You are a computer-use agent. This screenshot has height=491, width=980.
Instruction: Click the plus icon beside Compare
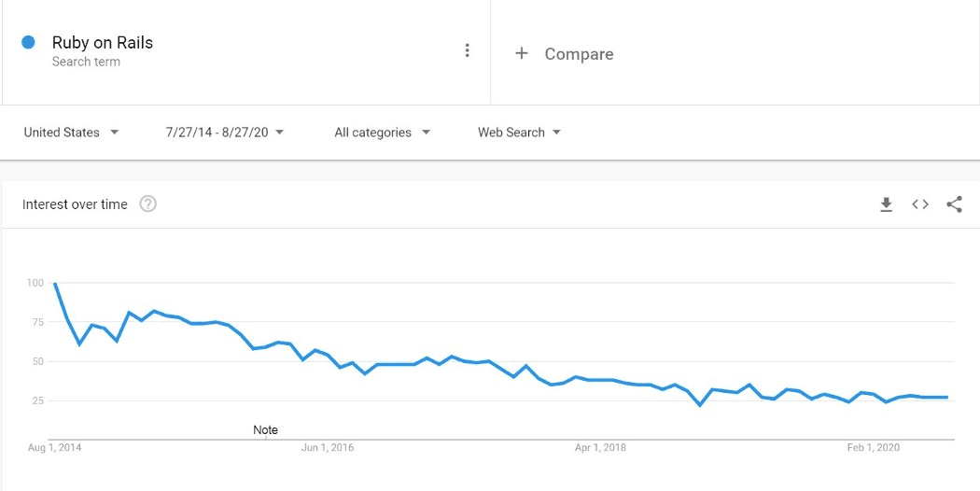point(522,53)
